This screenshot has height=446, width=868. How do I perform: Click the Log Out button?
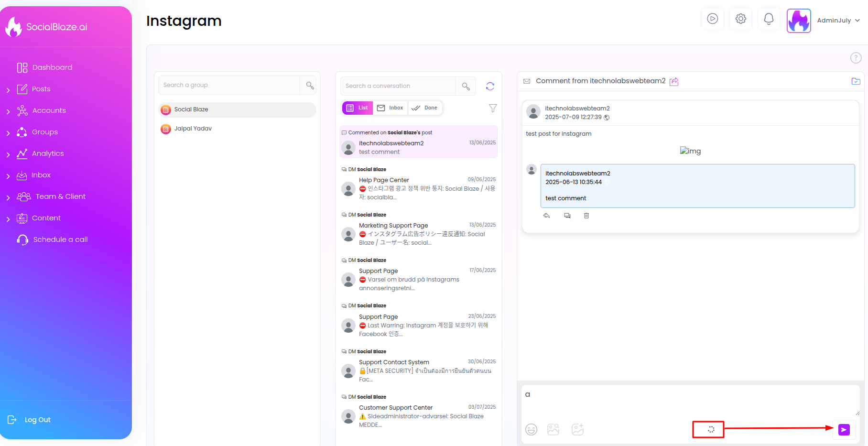(x=29, y=420)
